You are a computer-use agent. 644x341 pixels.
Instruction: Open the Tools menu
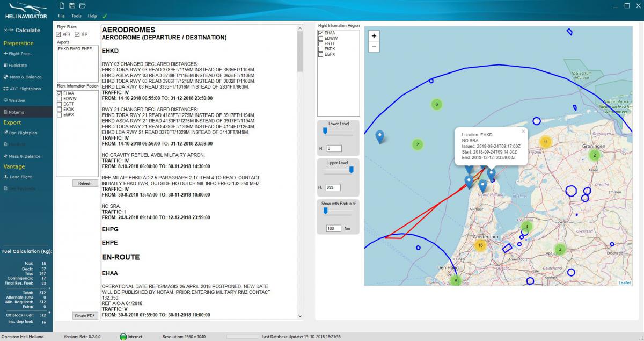tap(76, 16)
